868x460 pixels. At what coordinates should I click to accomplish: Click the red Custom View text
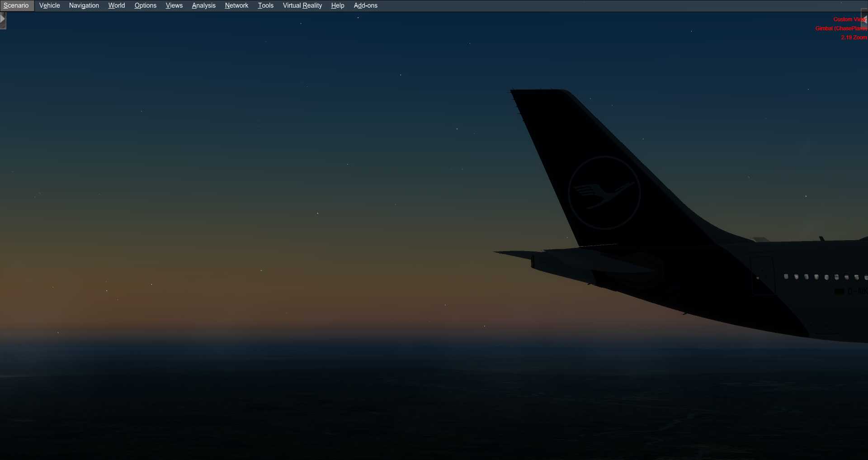[x=850, y=19]
